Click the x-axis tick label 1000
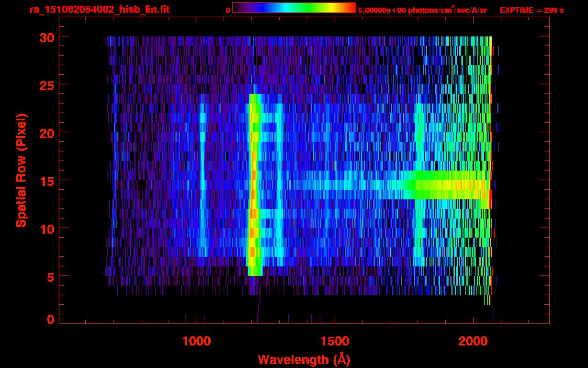Screen dimensions: 588x368 point(196,341)
